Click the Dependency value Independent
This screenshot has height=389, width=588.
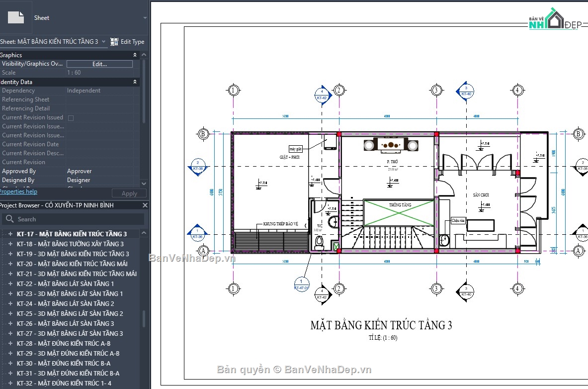click(x=84, y=91)
